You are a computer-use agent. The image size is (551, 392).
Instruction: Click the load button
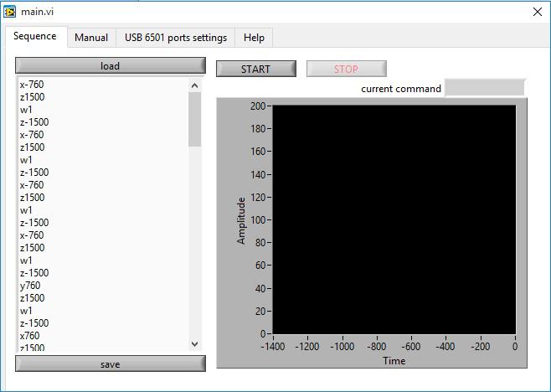point(111,65)
